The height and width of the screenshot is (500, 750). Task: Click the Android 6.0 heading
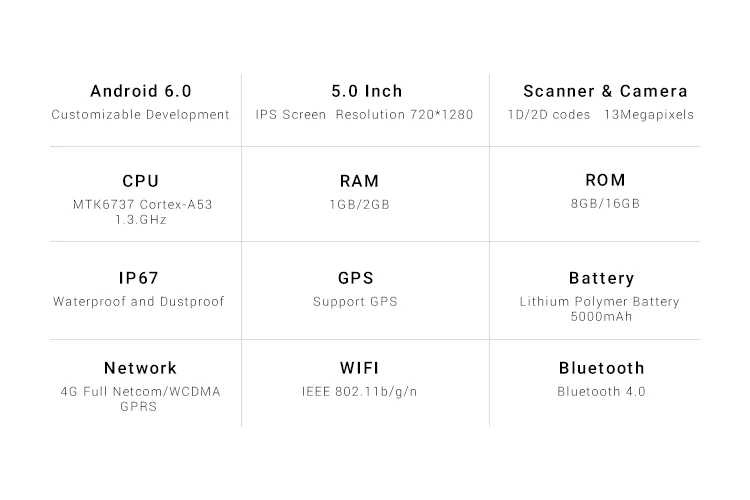pyautogui.click(x=141, y=91)
